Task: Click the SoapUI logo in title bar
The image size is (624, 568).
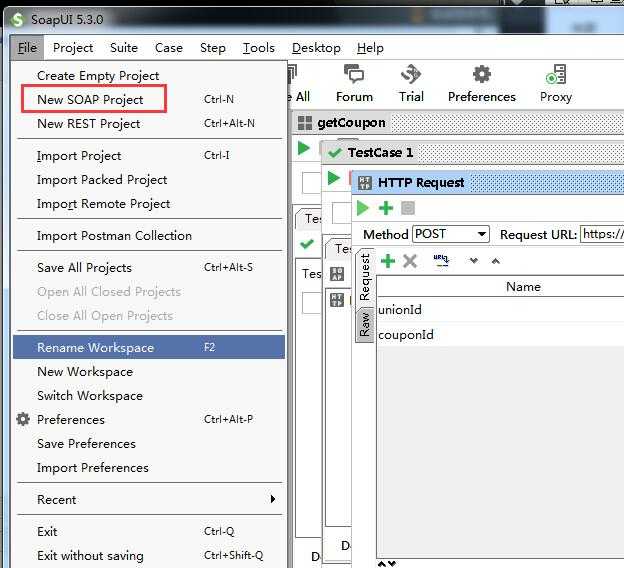Action: pyautogui.click(x=17, y=19)
